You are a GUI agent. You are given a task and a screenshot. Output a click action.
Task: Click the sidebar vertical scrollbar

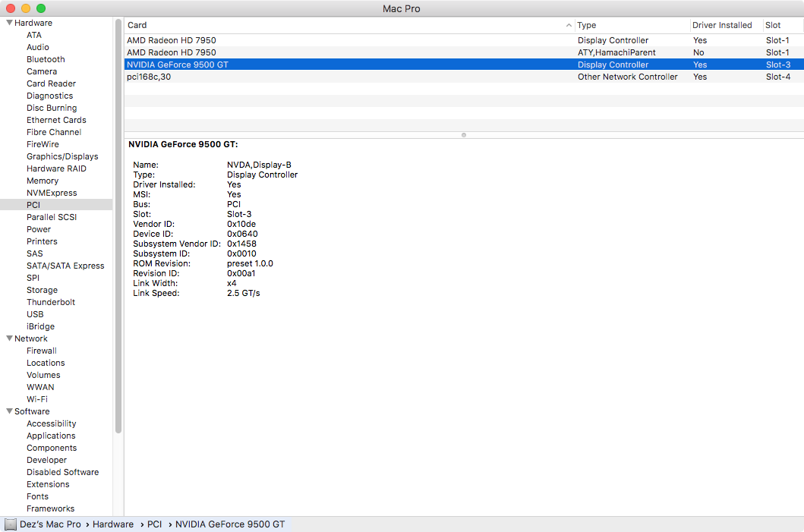[118, 226]
